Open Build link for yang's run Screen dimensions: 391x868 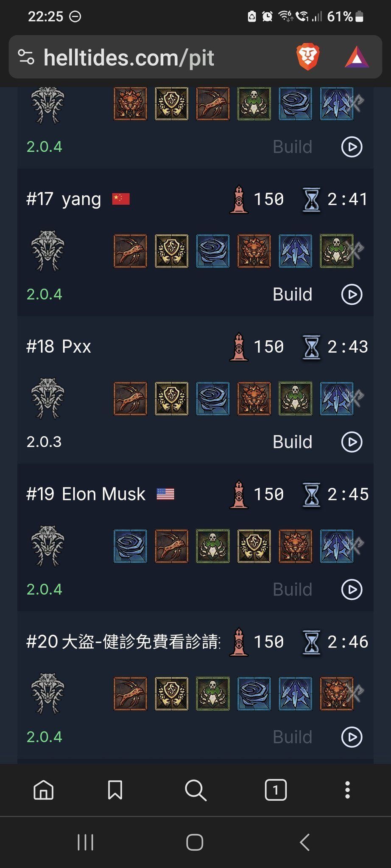pyautogui.click(x=292, y=295)
